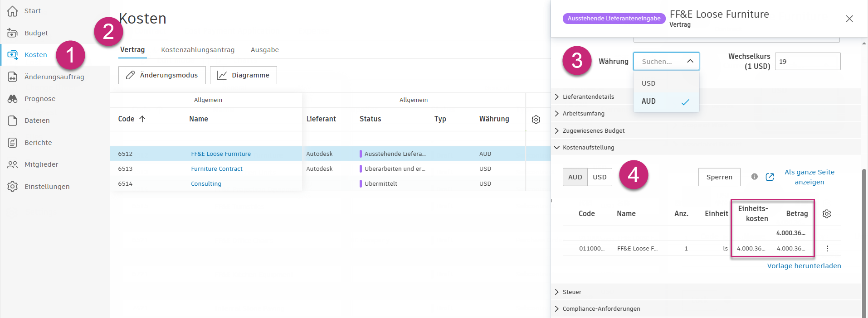This screenshot has width=868, height=318.
Task: Open table column settings gear icon
Action: pos(536,120)
